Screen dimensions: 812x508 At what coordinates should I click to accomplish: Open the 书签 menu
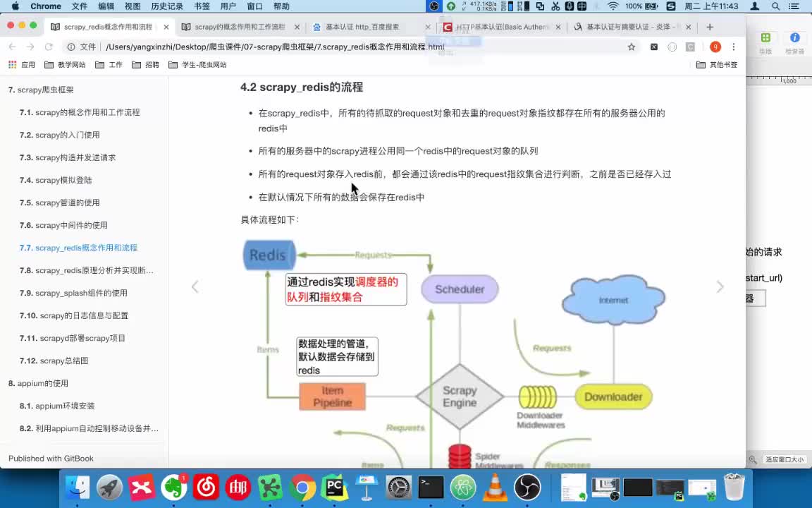pyautogui.click(x=202, y=6)
